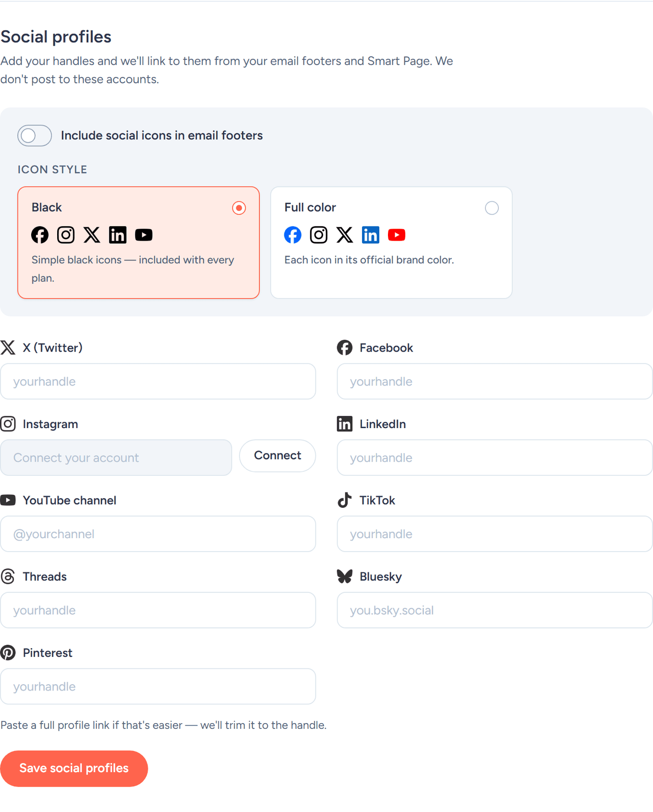Click the Threads logo beside Threads label
The image size is (653, 812).
[8, 577]
